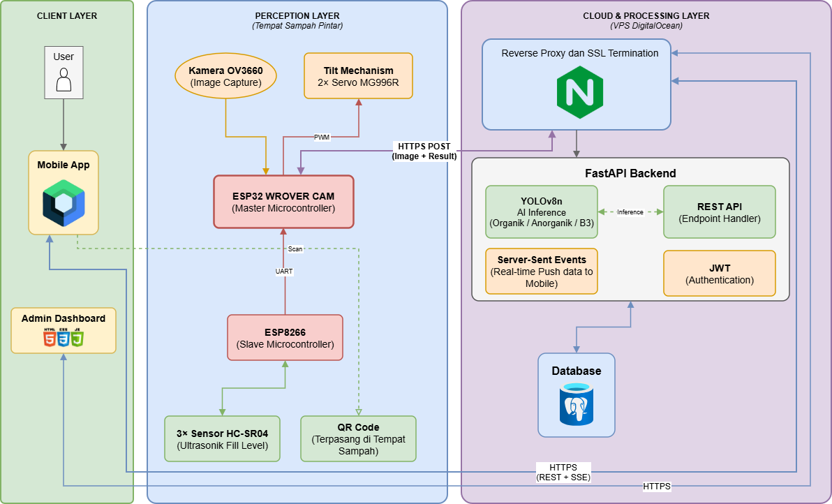Screen dimensions: 832x504
Task: Click the Mobile App label
Action: [x=64, y=165]
